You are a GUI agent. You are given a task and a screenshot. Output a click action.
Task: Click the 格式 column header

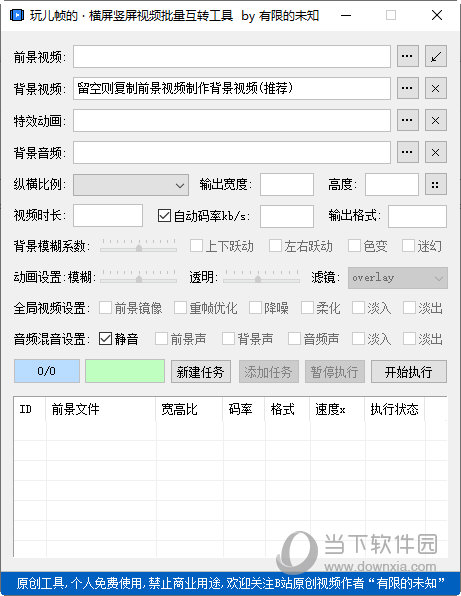point(287,409)
